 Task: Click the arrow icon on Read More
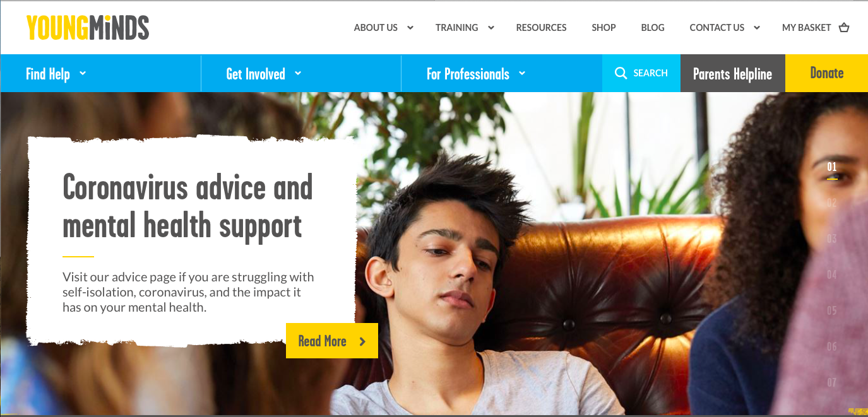[x=362, y=341]
